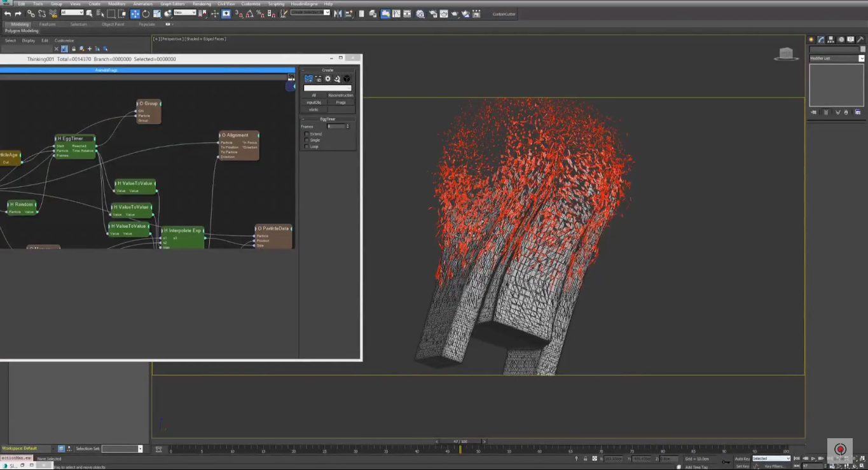Activate the Select and Rotate tool
This screenshot has height=470, width=868.
tap(146, 13)
